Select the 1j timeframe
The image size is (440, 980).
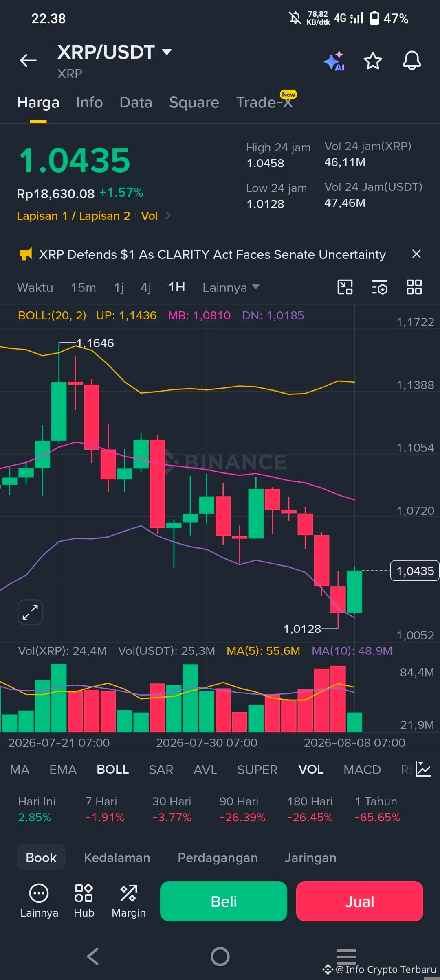[x=119, y=287]
